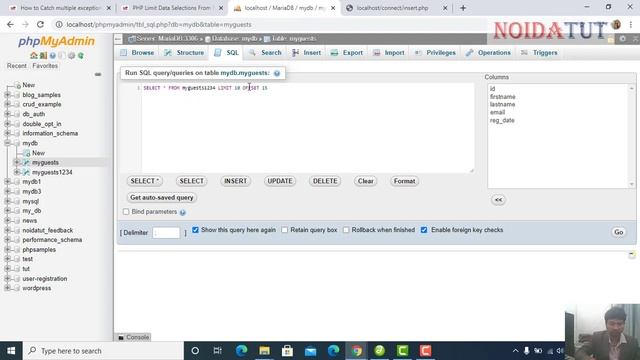
Task: Click the Windows Start button
Action: (x=11, y=351)
